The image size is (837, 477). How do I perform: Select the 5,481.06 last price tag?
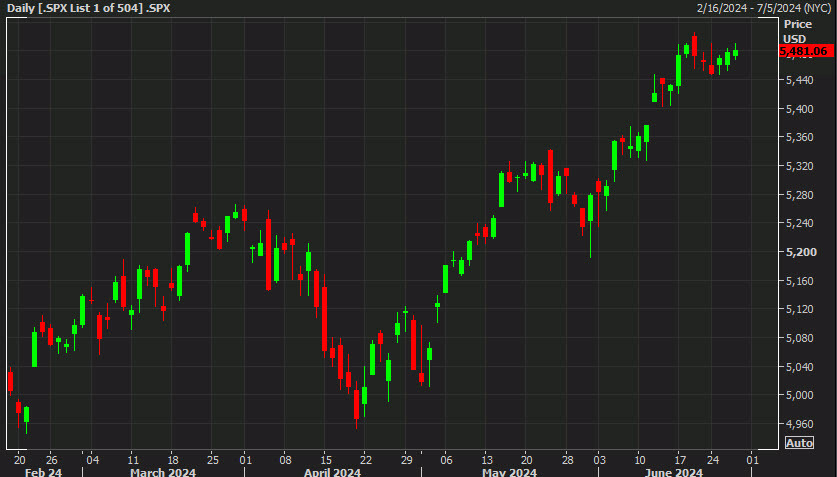point(806,51)
